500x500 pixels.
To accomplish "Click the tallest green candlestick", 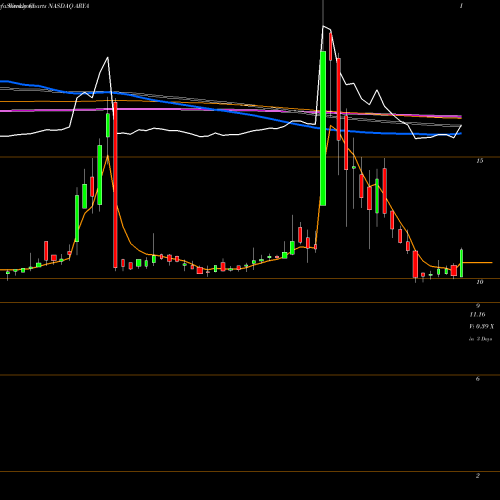I will pyautogui.click(x=323, y=128).
